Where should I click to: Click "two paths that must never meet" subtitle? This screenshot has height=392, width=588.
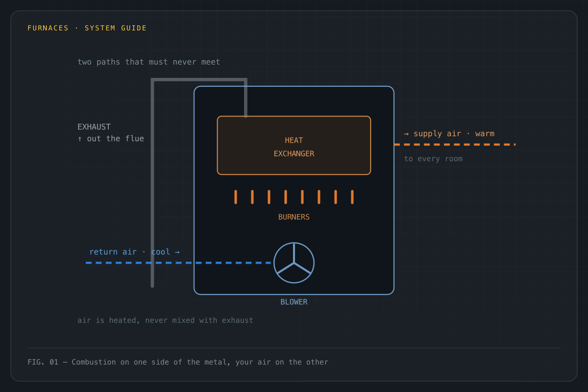tap(149, 62)
